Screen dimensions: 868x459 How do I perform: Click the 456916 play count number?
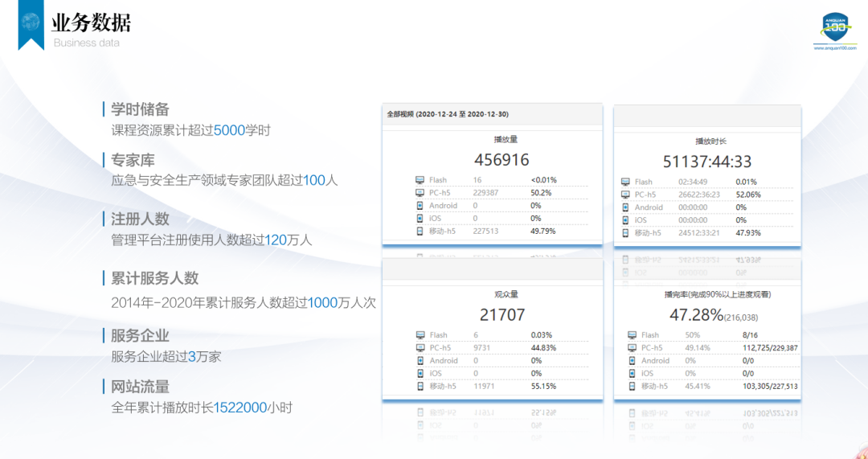[502, 160]
